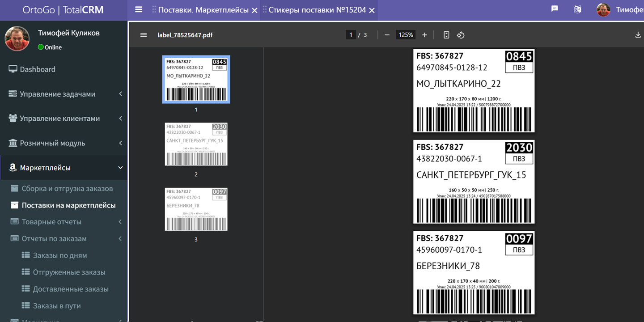Expand Отчеты по заказам chevron
This screenshot has height=322, width=644.
[120, 239]
